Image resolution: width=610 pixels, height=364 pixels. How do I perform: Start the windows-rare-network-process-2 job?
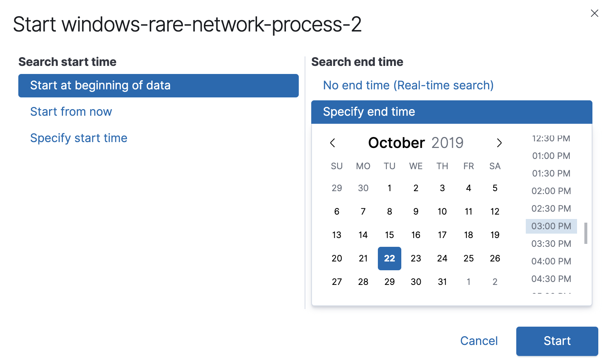point(557,341)
